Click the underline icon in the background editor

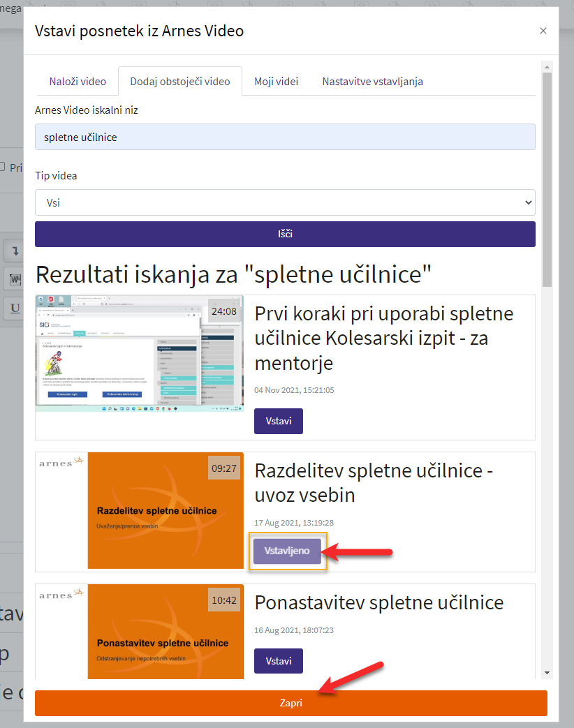point(15,309)
